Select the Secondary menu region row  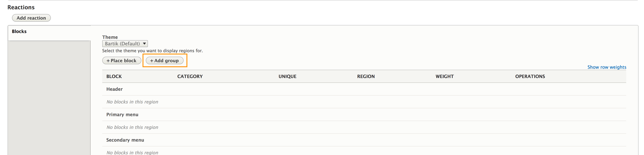pos(364,140)
